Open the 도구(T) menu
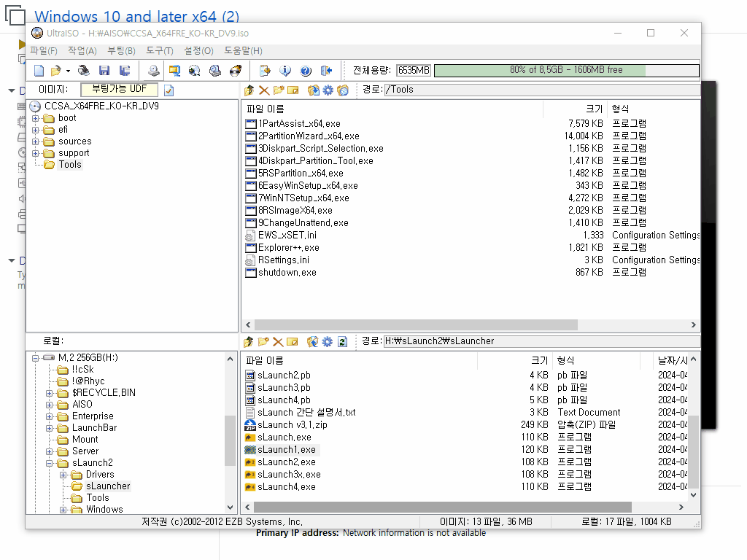This screenshot has height=560, width=747. coord(160,51)
